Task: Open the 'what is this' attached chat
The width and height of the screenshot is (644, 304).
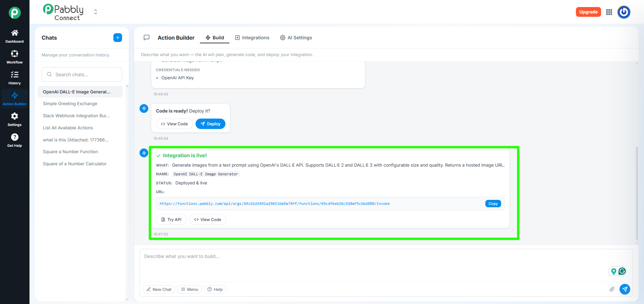Action: pos(80,140)
